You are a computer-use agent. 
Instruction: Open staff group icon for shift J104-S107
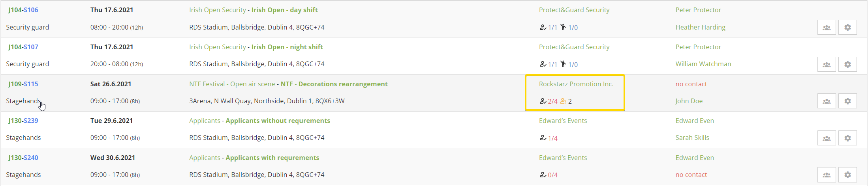(826, 65)
